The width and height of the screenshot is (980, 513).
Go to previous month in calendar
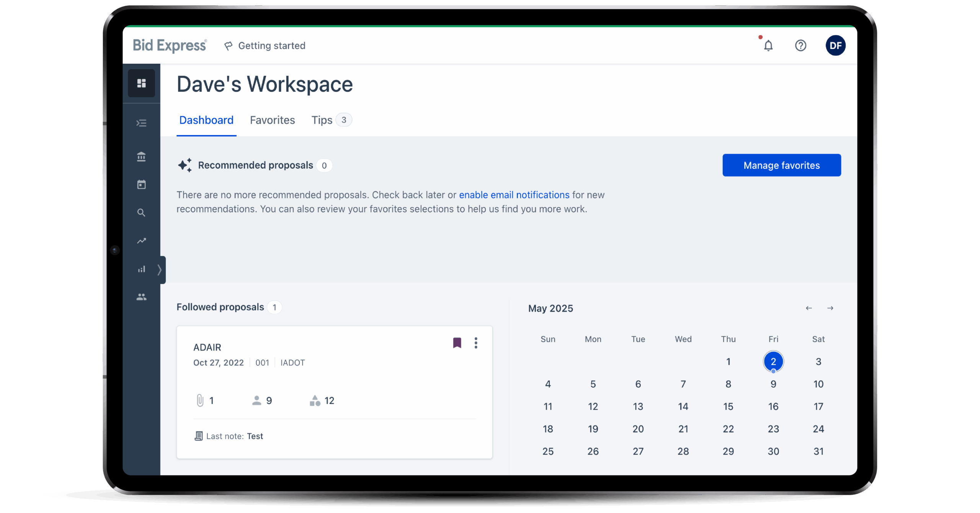point(808,308)
